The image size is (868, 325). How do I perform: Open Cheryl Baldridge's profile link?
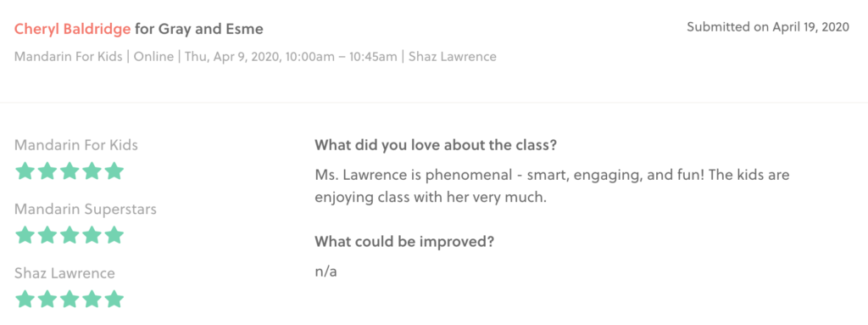click(x=73, y=30)
